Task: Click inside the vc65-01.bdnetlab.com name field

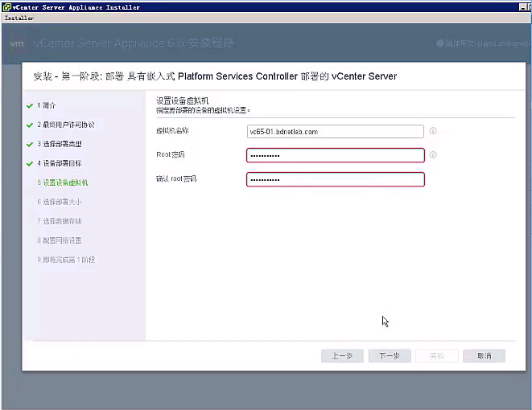Action: (335, 132)
